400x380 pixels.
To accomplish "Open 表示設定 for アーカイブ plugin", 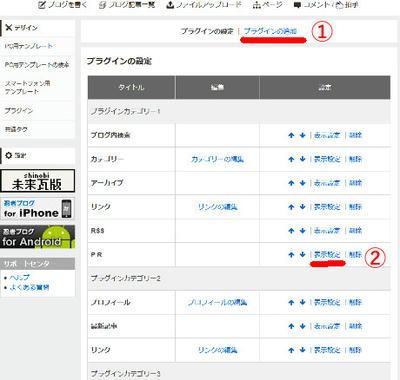I will 327,183.
